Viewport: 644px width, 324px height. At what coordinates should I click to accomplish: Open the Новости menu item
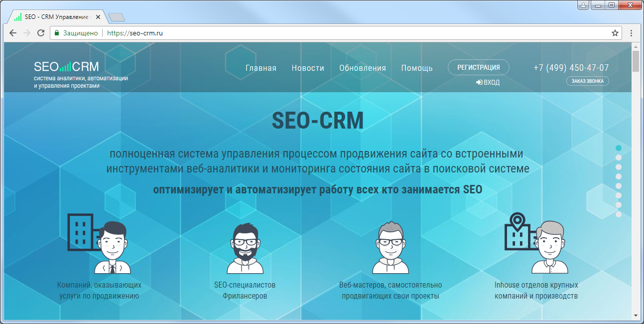click(x=308, y=68)
